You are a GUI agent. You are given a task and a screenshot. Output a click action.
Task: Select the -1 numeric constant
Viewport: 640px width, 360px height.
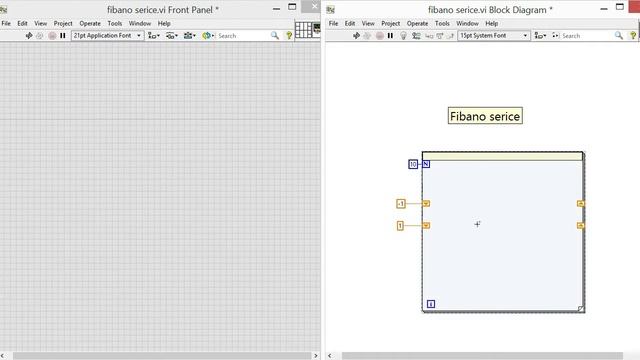(401, 203)
